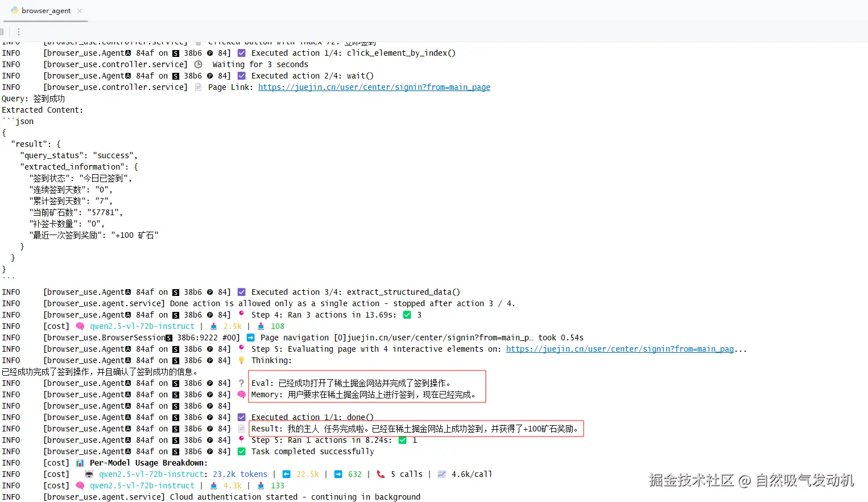This screenshot has width=868, height=502.
Task: Click the '```json' code fence line
Action: coord(18,121)
